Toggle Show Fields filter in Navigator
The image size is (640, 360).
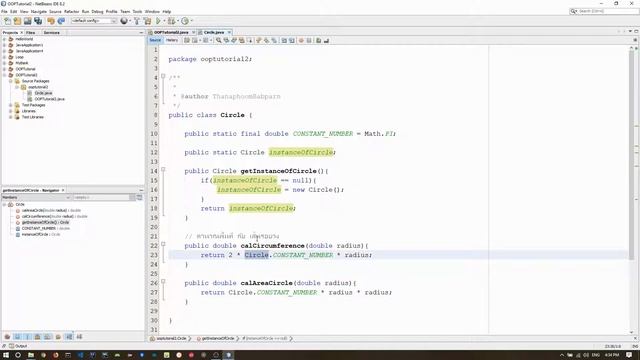tap(18, 337)
